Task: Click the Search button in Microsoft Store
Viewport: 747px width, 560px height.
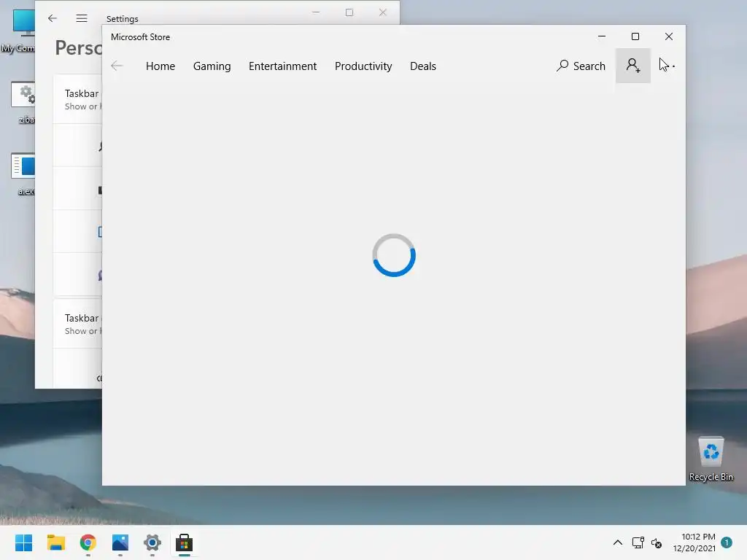Action: pyautogui.click(x=581, y=66)
